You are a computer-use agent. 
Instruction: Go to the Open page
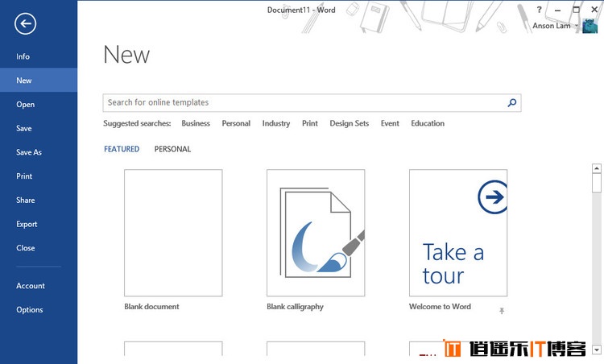coord(26,105)
